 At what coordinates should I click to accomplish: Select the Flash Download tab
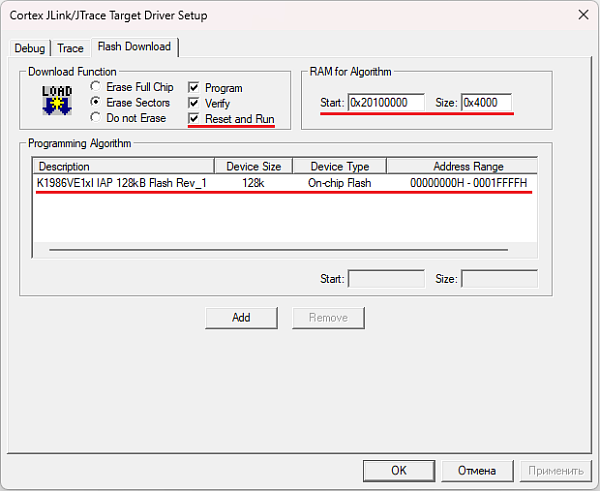(134, 47)
